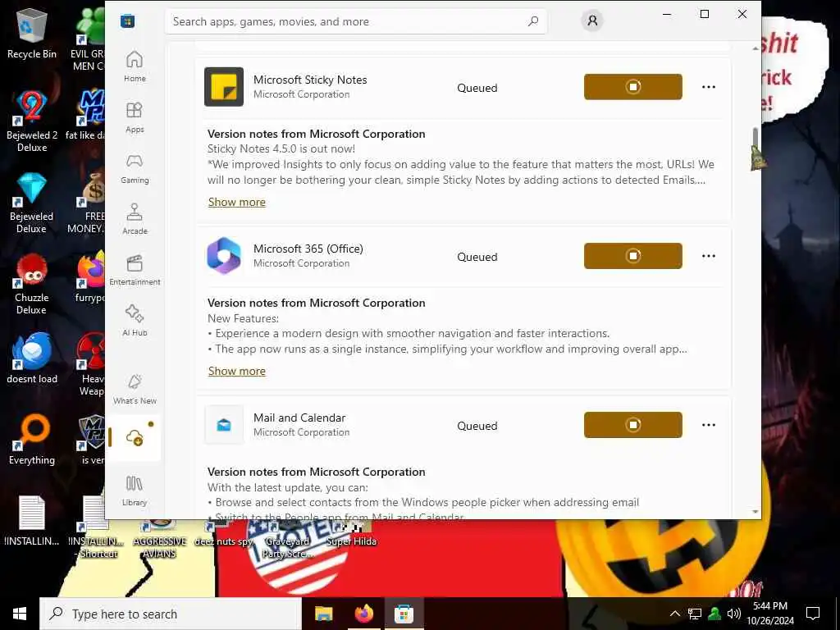840x630 pixels.
Task: Open AI Hub in sidebar
Action: pyautogui.click(x=135, y=321)
